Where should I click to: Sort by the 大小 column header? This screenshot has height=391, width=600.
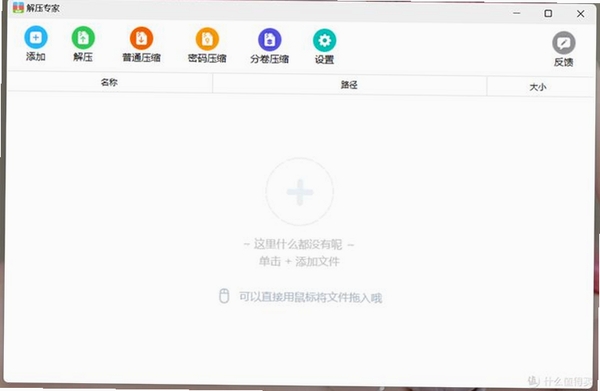point(538,87)
